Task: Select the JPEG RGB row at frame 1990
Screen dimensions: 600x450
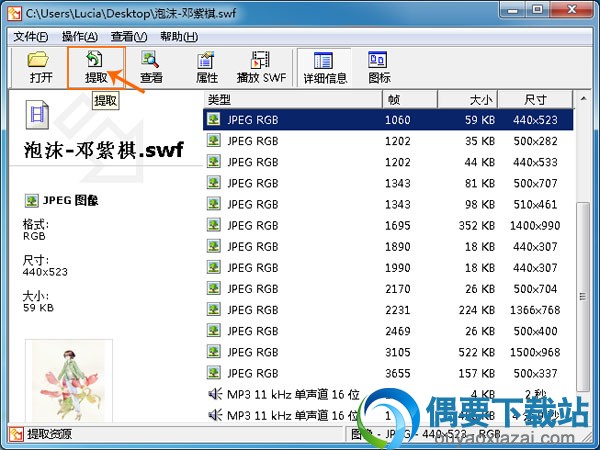Action: 388,267
